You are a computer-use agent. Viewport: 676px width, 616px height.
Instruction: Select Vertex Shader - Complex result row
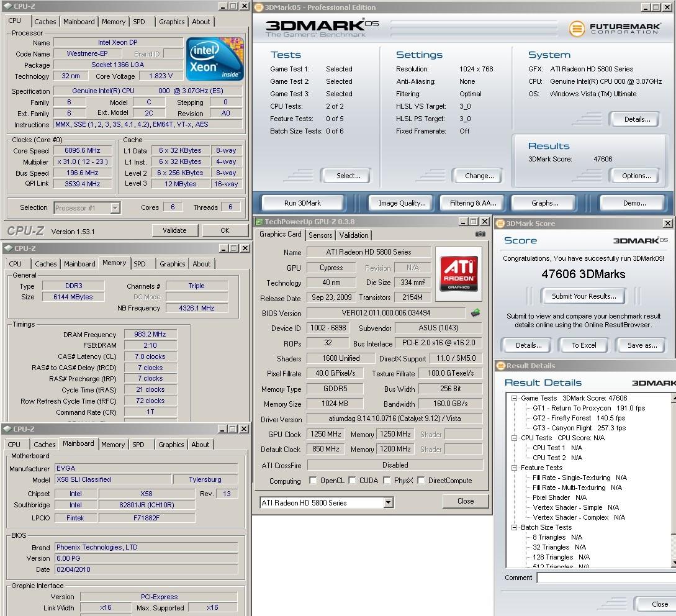click(x=579, y=518)
